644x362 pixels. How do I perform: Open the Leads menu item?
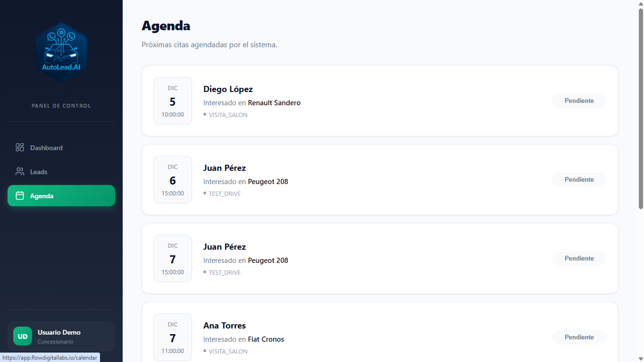[x=61, y=172]
